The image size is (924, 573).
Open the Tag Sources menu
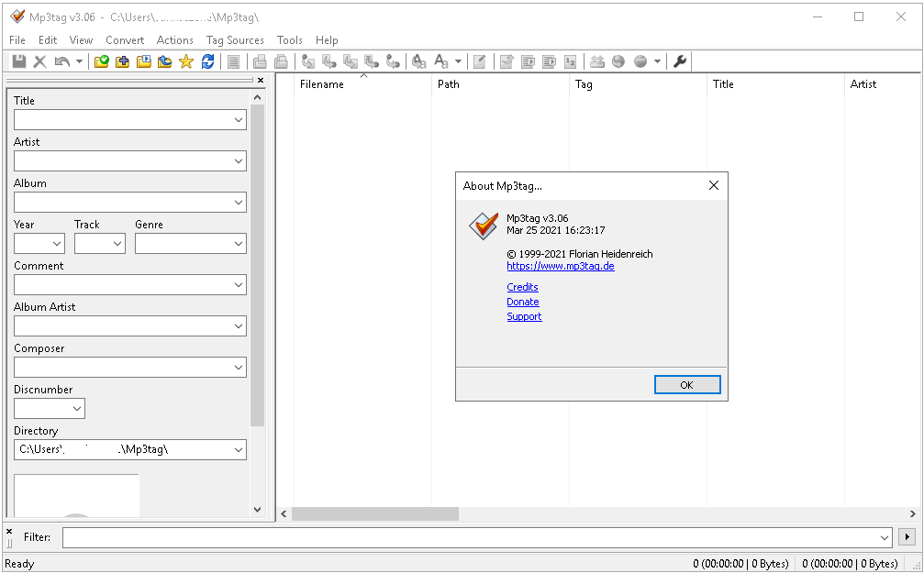point(235,40)
